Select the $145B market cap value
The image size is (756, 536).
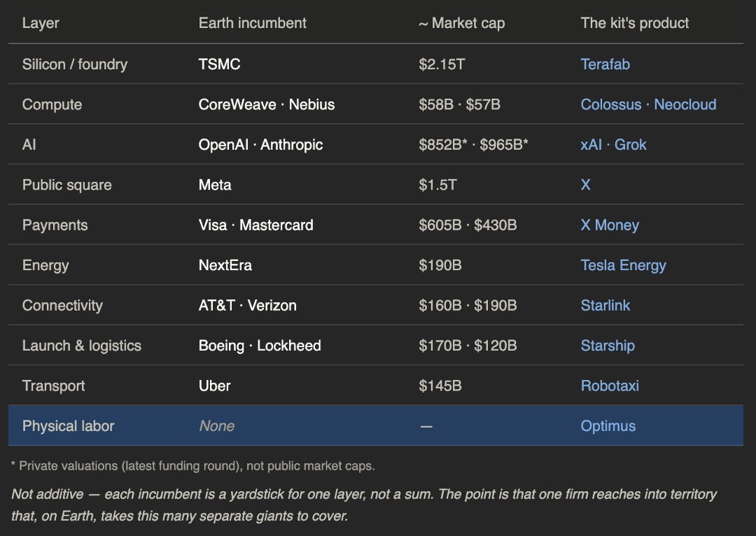coord(440,386)
